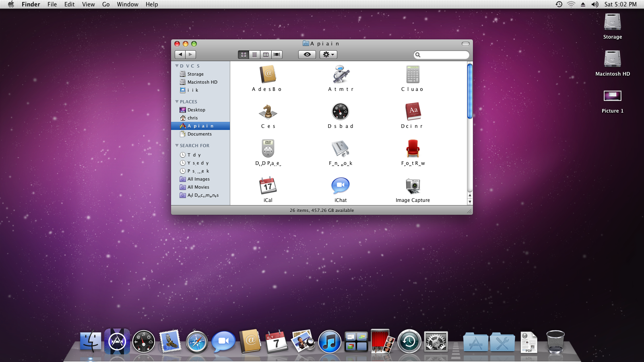This screenshot has height=362, width=644.
Task: Open the Go menu
Action: pos(106,4)
